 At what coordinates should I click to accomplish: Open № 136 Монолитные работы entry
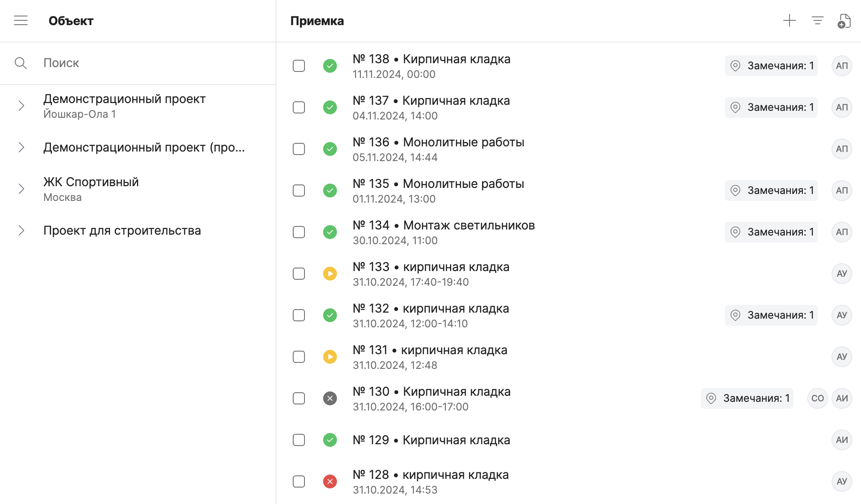[438, 149]
